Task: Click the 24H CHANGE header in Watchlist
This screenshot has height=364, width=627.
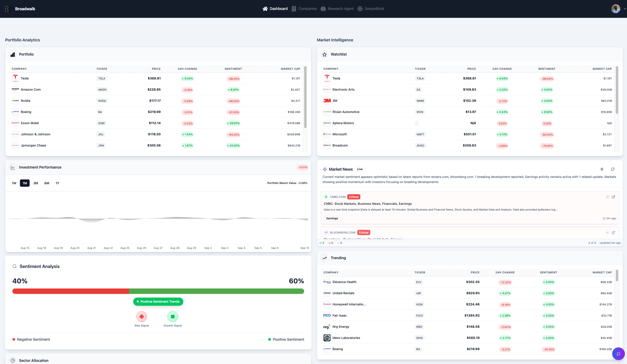Action: [x=502, y=69]
